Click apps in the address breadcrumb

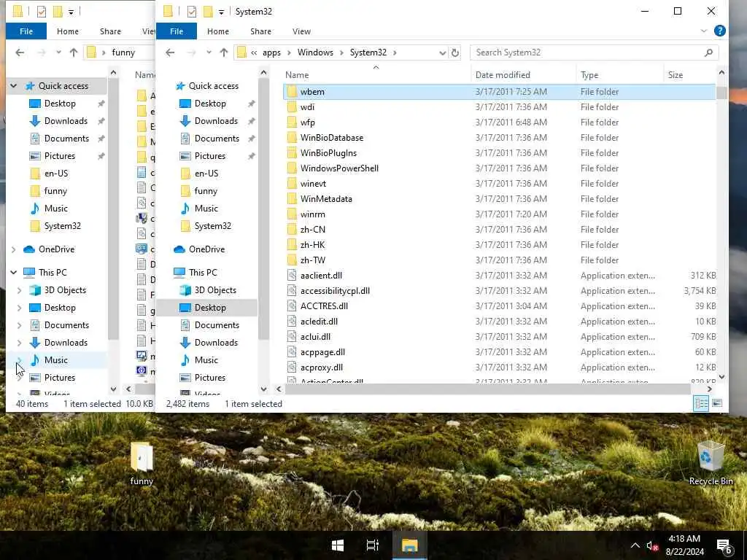pyautogui.click(x=271, y=52)
